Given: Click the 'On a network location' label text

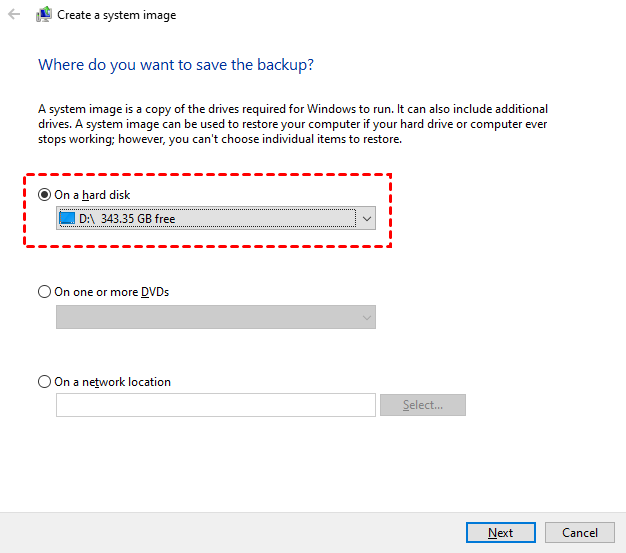Looking at the screenshot, I should pos(112,382).
